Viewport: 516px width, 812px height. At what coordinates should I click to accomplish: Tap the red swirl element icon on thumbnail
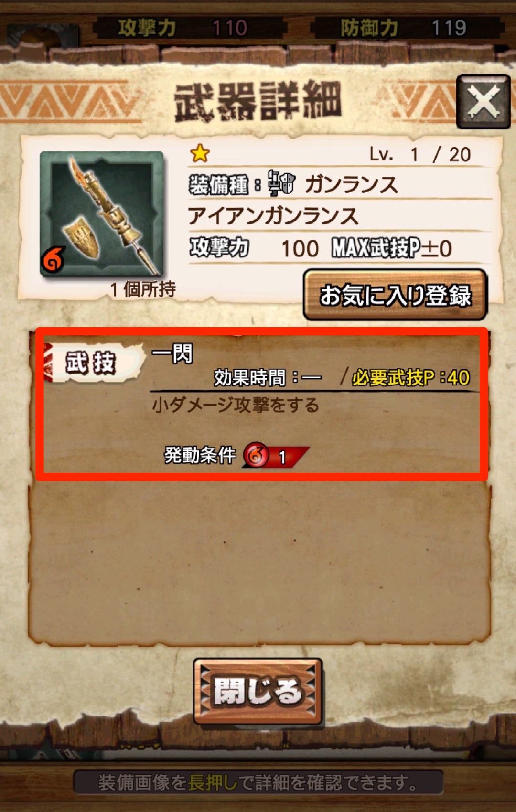pyautogui.click(x=53, y=260)
